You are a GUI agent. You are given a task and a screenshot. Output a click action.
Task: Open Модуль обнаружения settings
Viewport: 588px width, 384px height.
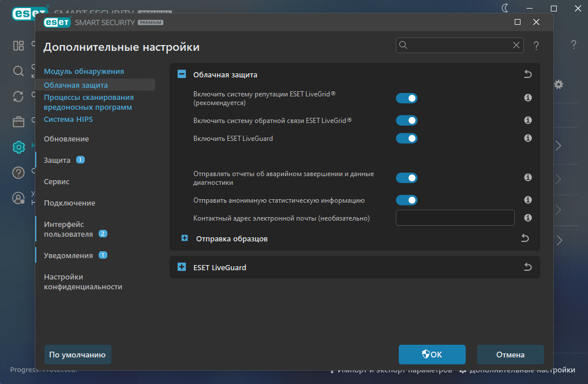(84, 72)
